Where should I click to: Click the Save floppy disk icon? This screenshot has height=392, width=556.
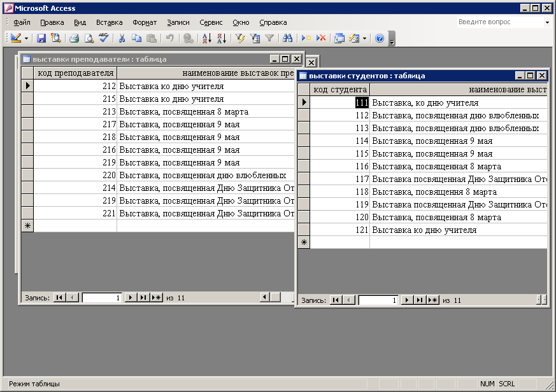coord(41,38)
